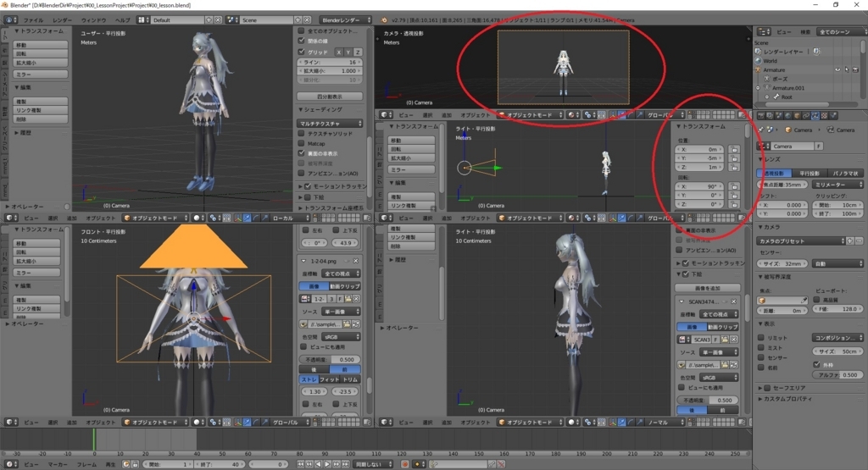This screenshot has height=470, width=868.
Task: Toggle fake user F next to Camera name
Action: [819, 146]
